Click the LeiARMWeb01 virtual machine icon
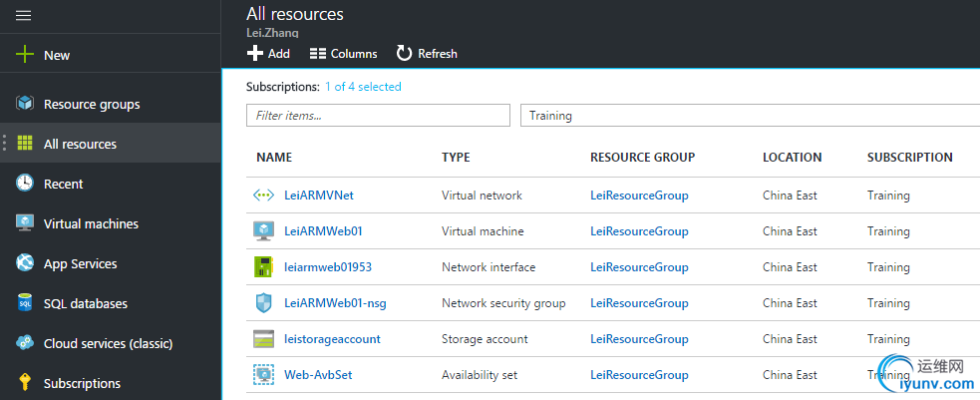Screen dimensions: 980x400 pos(263,231)
